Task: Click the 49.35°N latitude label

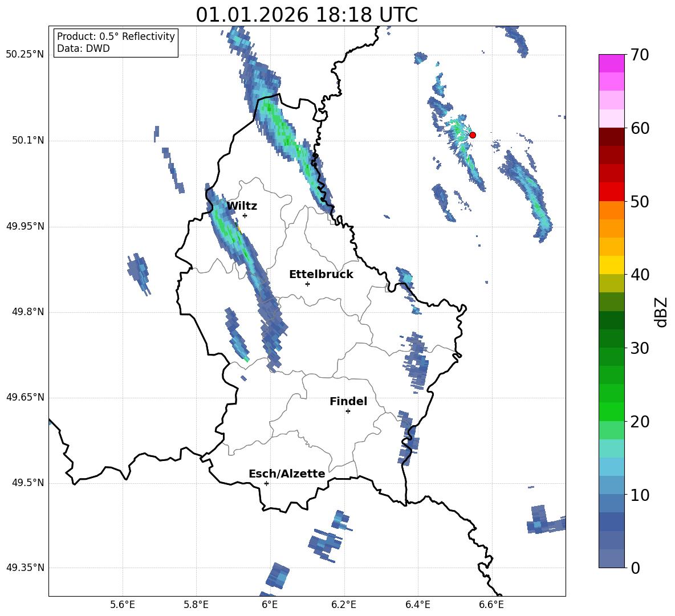Action: [25, 568]
